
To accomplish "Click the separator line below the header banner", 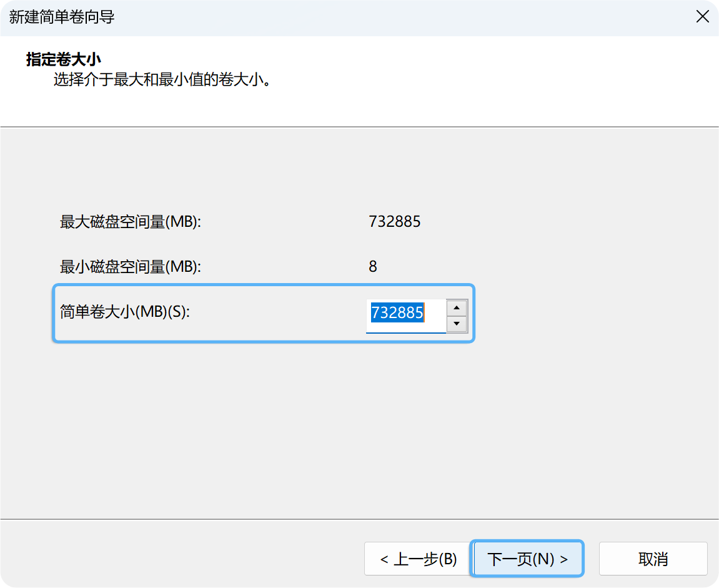I will tap(359, 127).
